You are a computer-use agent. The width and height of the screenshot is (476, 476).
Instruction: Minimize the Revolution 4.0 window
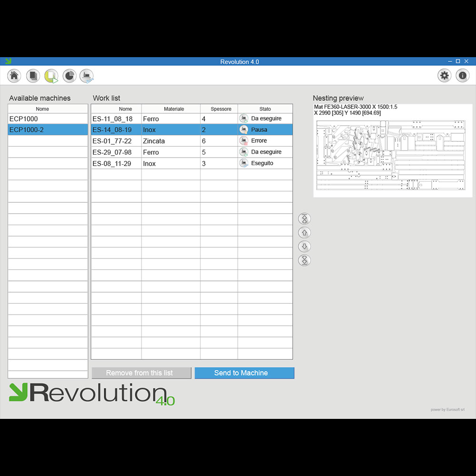click(x=450, y=61)
